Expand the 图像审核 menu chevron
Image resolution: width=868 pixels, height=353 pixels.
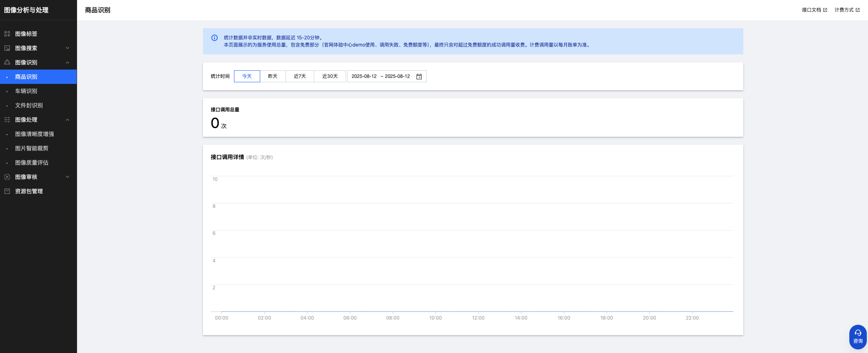[68, 177]
